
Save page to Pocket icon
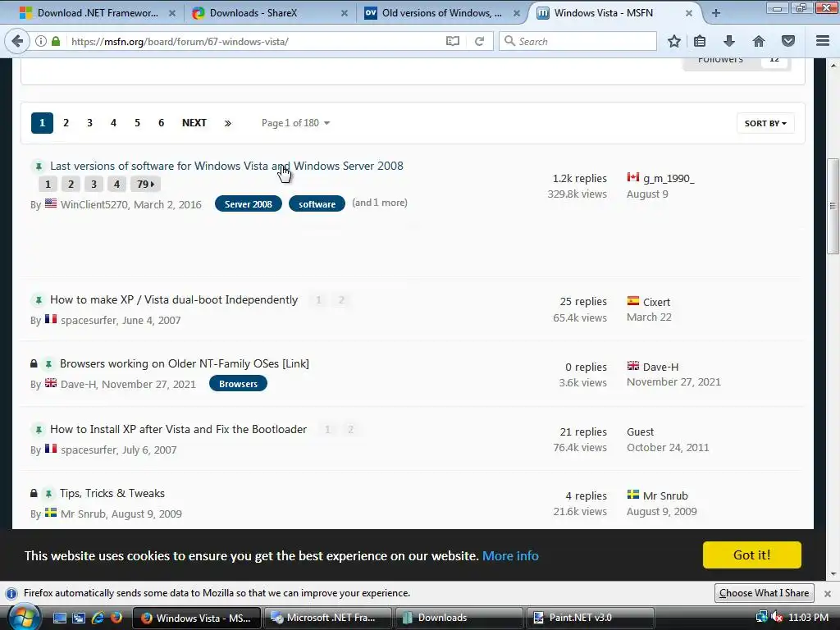click(x=788, y=41)
